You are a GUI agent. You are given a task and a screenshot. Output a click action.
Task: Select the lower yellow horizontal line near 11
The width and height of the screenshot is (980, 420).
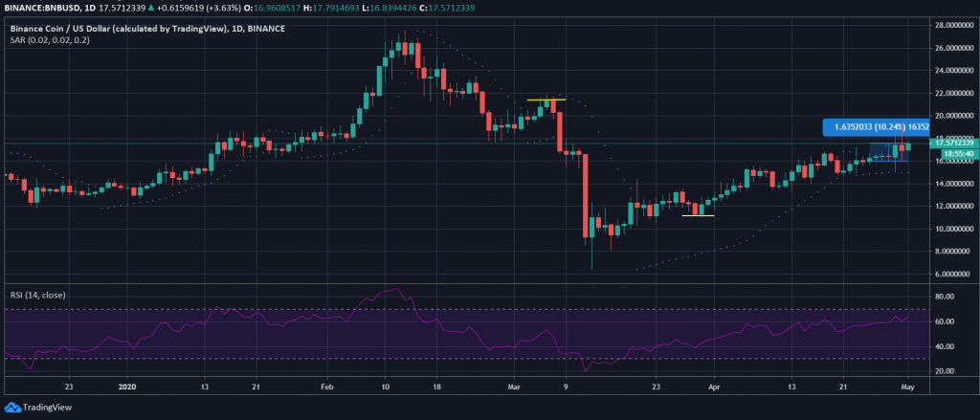click(698, 215)
